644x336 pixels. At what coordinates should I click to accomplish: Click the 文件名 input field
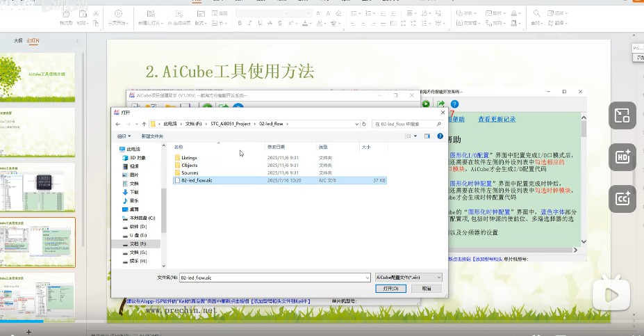pos(275,278)
